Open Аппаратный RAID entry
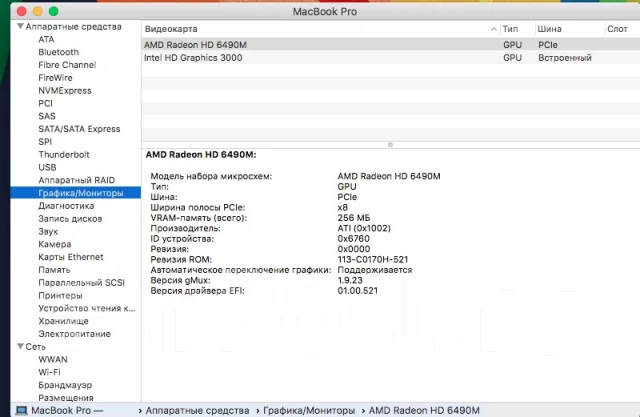The image size is (640, 417). (76, 180)
